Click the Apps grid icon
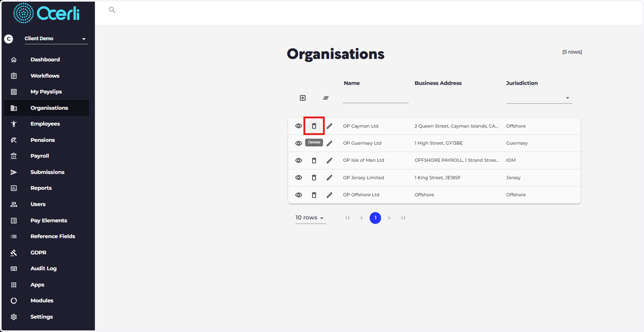The width and height of the screenshot is (644, 332). pyautogui.click(x=14, y=285)
